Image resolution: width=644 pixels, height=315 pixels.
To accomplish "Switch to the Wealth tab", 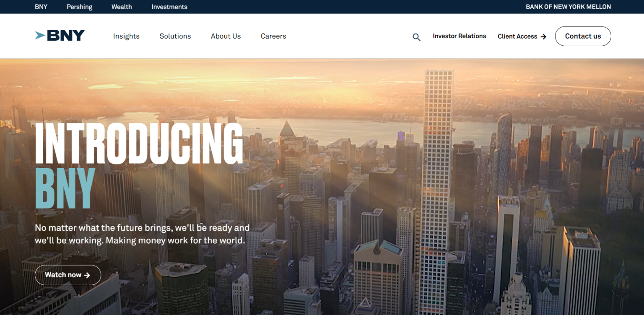I will (121, 6).
